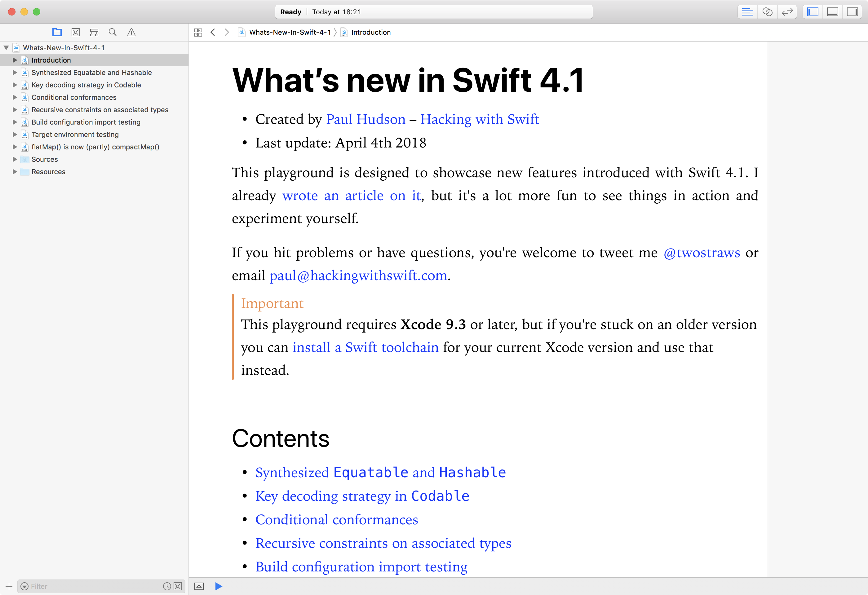Open the find navigator magnifier icon

pos(113,33)
